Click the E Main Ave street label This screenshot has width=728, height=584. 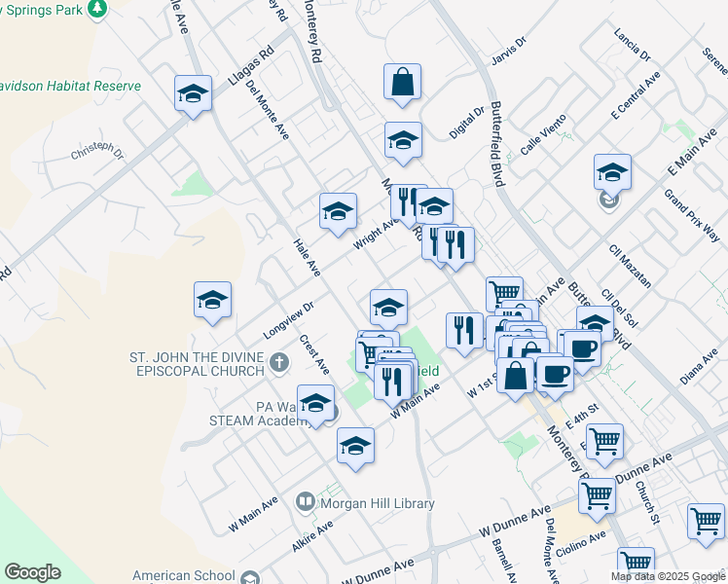click(692, 152)
